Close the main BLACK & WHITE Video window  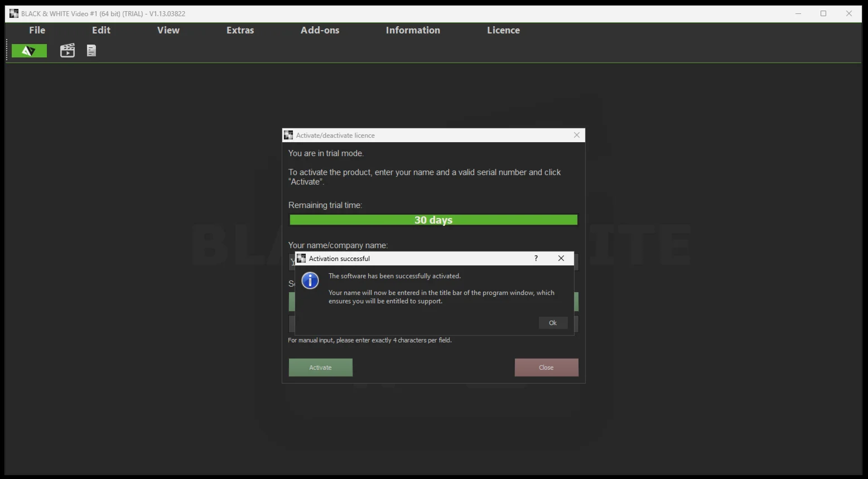(849, 13)
